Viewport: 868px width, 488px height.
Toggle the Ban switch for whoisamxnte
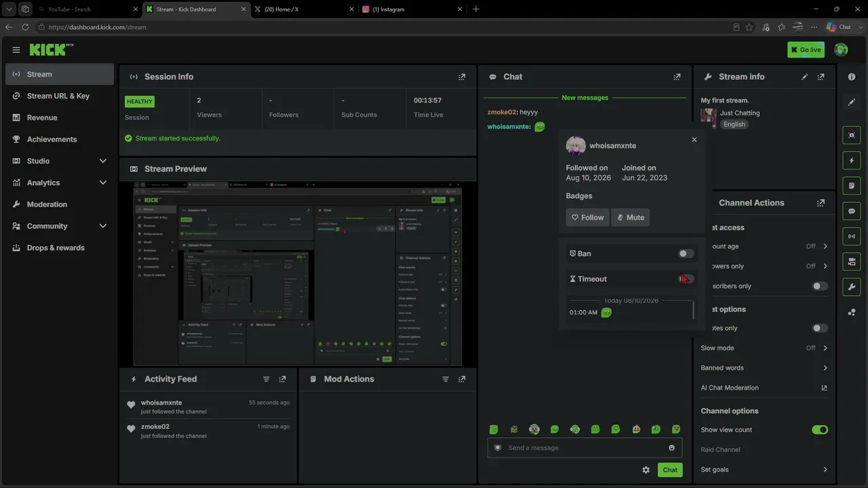click(x=686, y=253)
